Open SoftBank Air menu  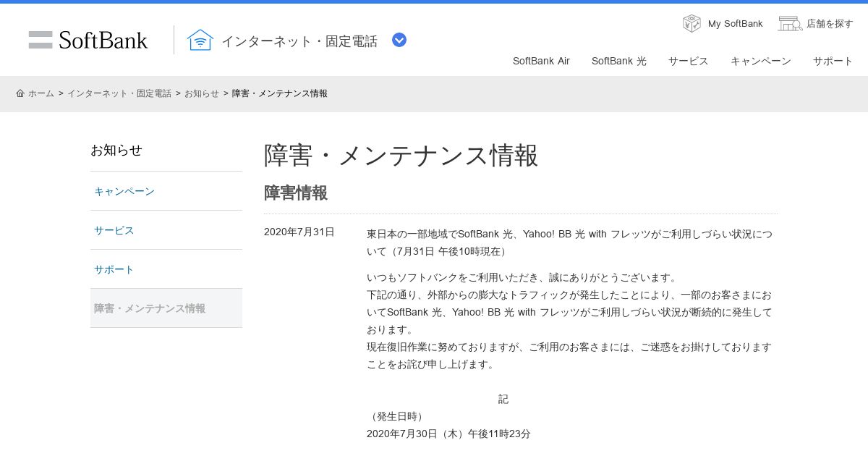(x=541, y=61)
